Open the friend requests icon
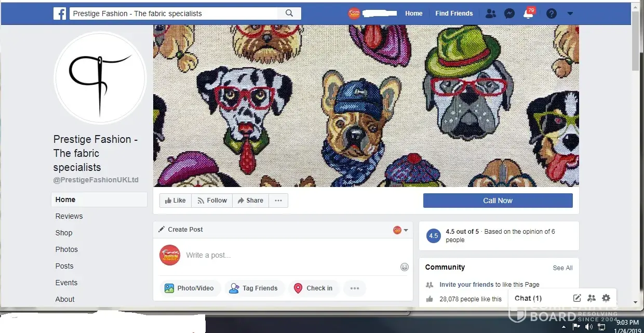The width and height of the screenshot is (644, 333). 490,14
